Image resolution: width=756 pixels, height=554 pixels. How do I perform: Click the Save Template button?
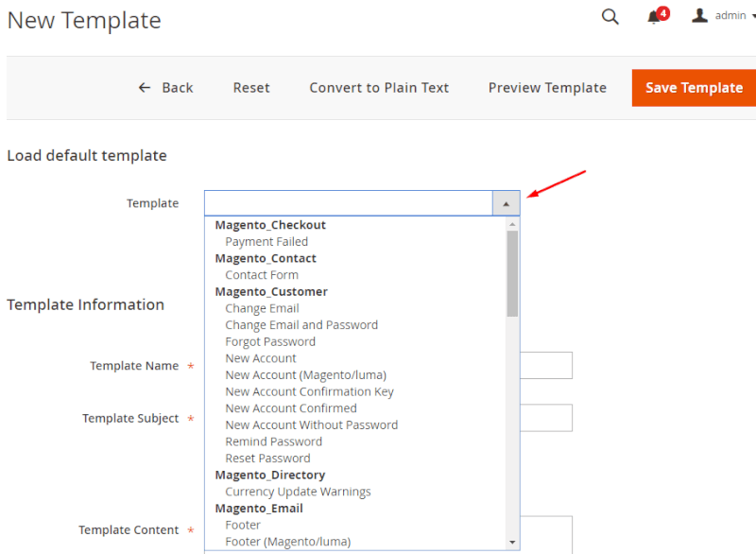[x=694, y=88]
